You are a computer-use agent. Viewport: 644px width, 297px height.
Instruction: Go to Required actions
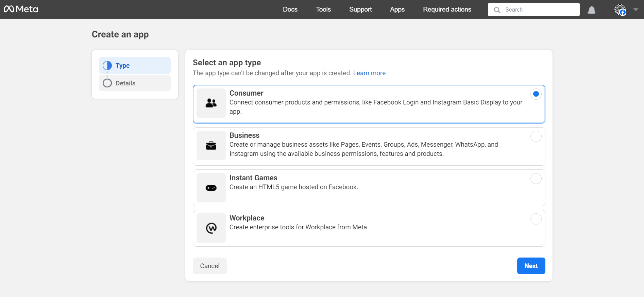coord(447,10)
